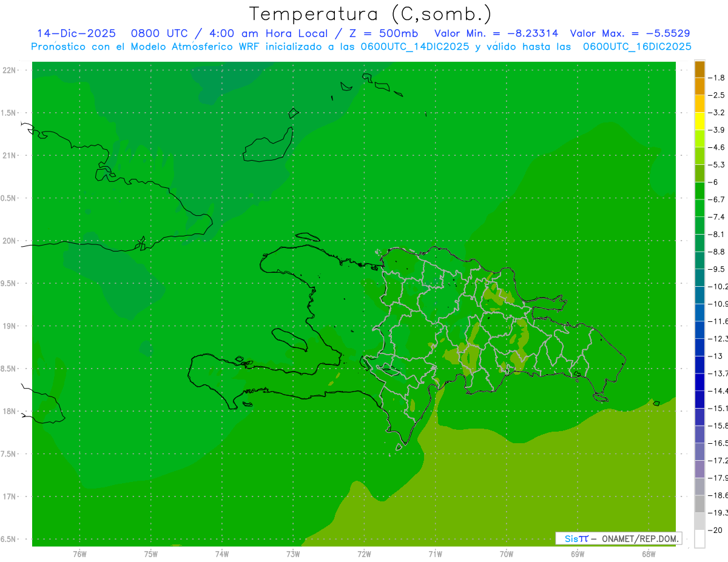The height and width of the screenshot is (562, 728).
Task: Click the '-8.8' colorbar value
Action: 716,252
